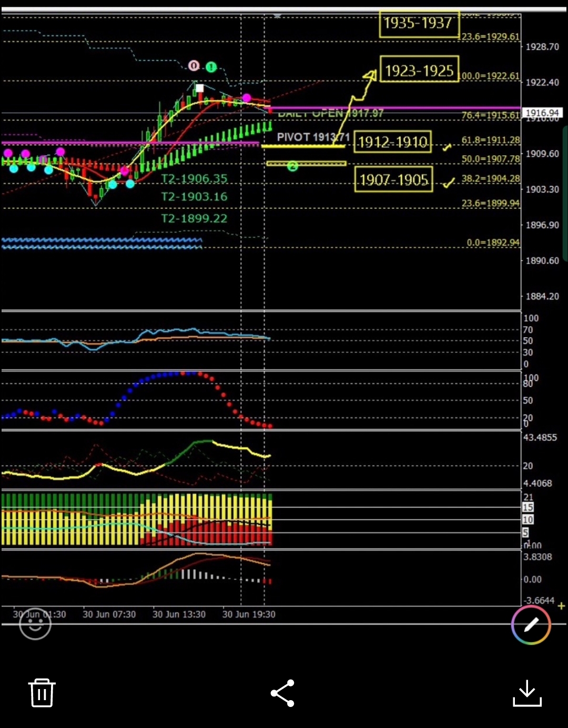Click the green circle marker labeled 1
This screenshot has height=728, width=568.
point(211,67)
